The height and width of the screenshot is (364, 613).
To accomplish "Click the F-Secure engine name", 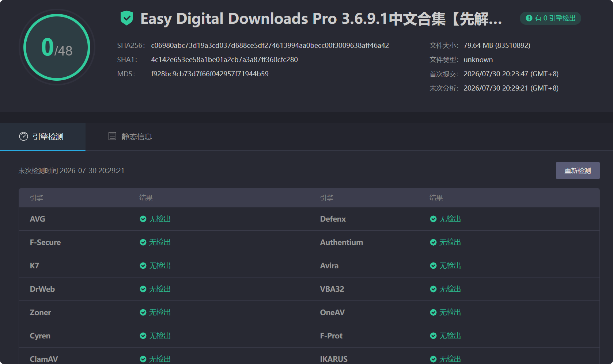I will tap(45, 242).
